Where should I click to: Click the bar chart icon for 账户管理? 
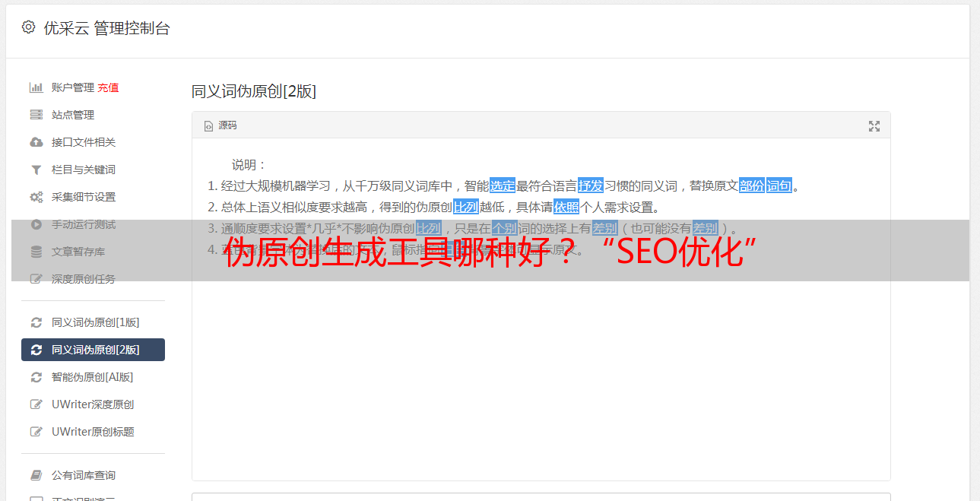tap(36, 87)
